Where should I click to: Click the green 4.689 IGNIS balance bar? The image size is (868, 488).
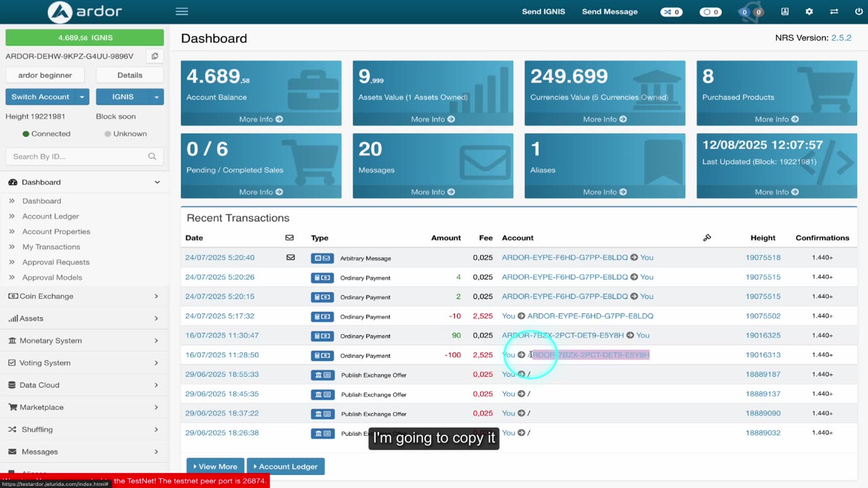85,37
